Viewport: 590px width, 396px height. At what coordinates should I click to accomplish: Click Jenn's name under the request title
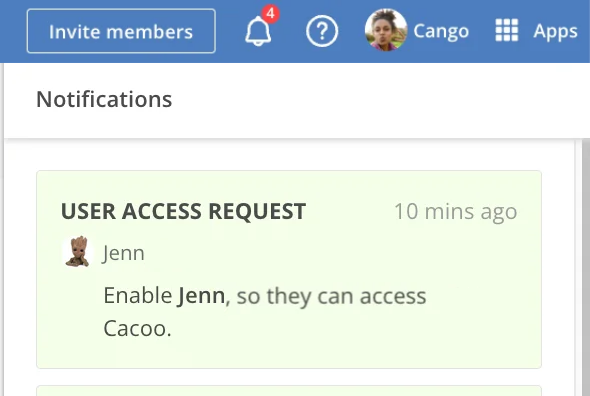click(x=123, y=253)
